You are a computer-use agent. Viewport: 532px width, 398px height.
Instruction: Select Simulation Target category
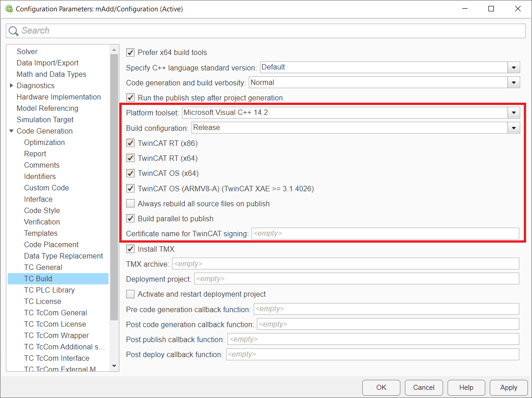pos(45,119)
